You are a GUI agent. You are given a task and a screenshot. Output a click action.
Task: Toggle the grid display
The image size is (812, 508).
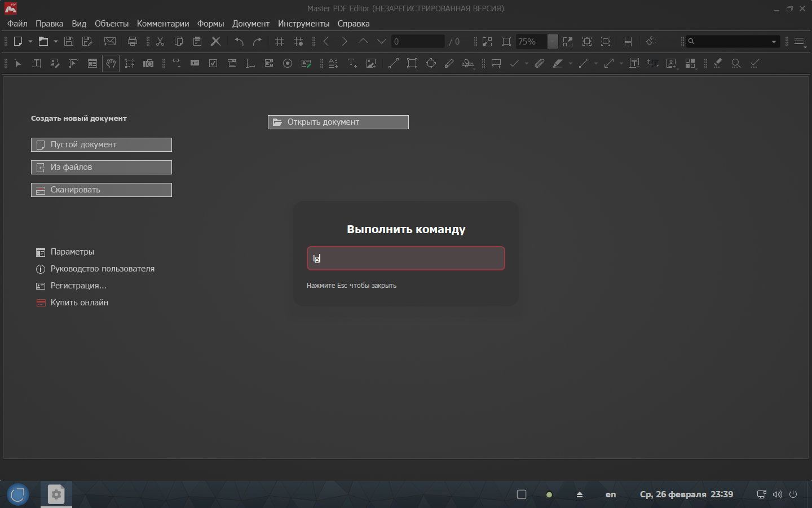[x=280, y=41]
